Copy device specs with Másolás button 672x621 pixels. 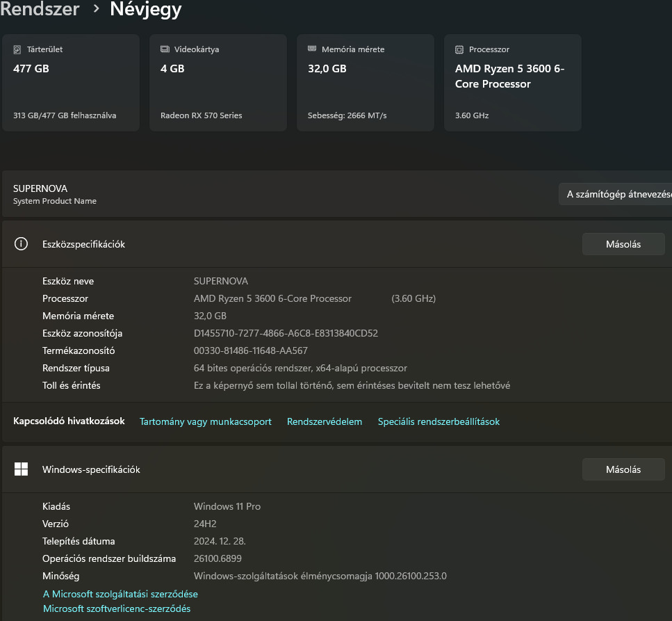pos(623,244)
